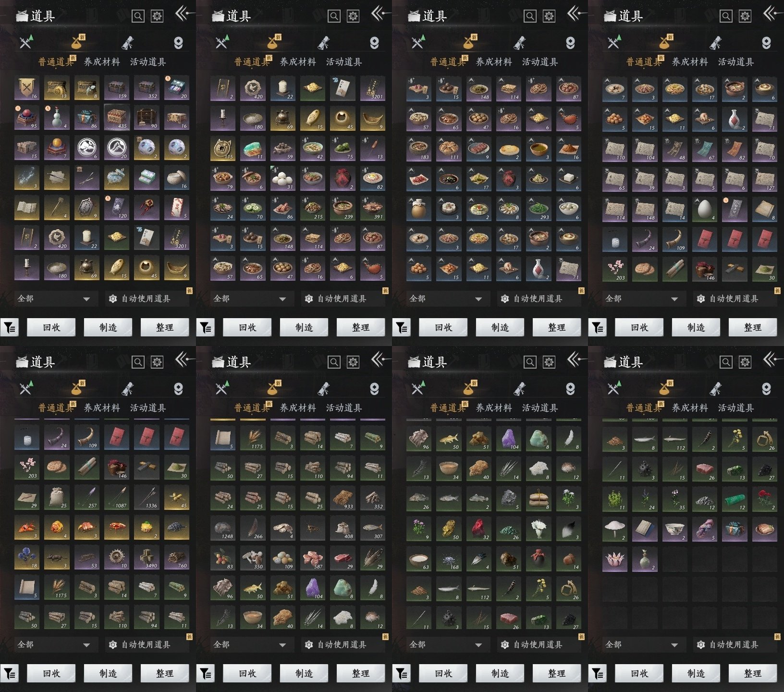Select the crossed-swords banner item with count 16
Screen dimensions: 784x692
click(27, 88)
